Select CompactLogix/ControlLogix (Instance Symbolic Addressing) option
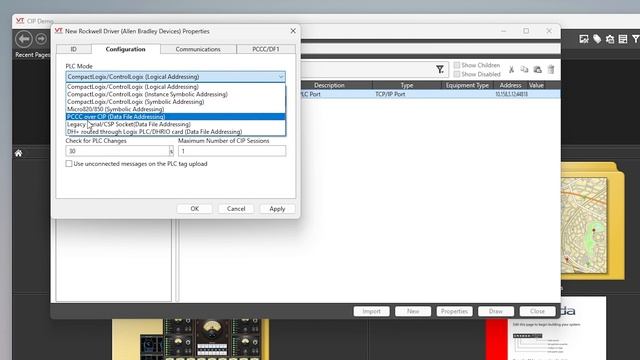The width and height of the screenshot is (640, 360). pos(176,94)
